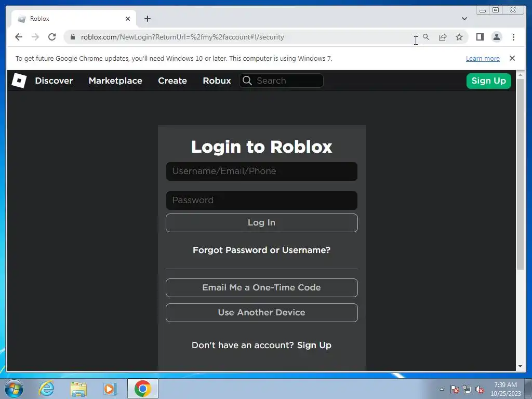The image size is (532, 399).
Task: Focus the Password field
Action: (262, 200)
